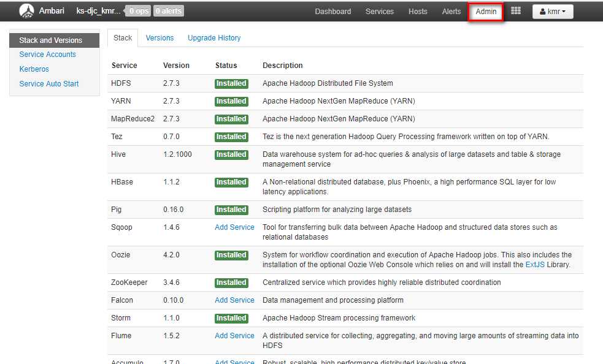The width and height of the screenshot is (603, 364).
Task: Click the Hive service name
Action: point(118,154)
